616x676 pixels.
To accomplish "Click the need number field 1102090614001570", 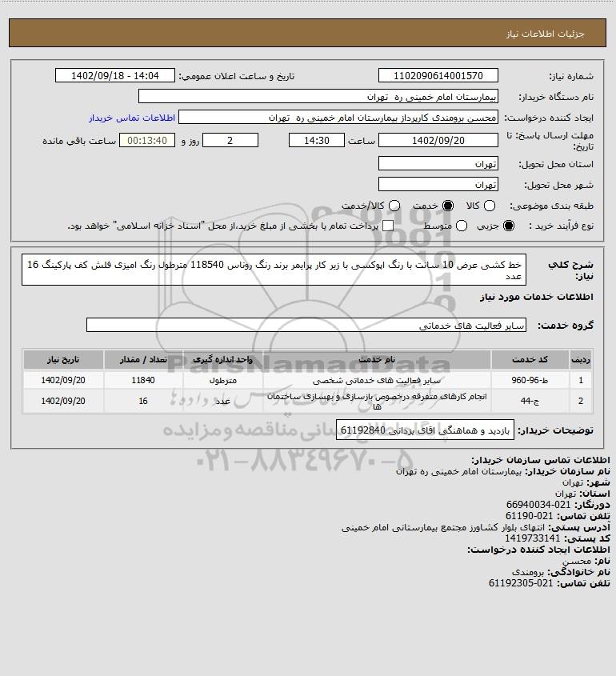I will click(438, 75).
